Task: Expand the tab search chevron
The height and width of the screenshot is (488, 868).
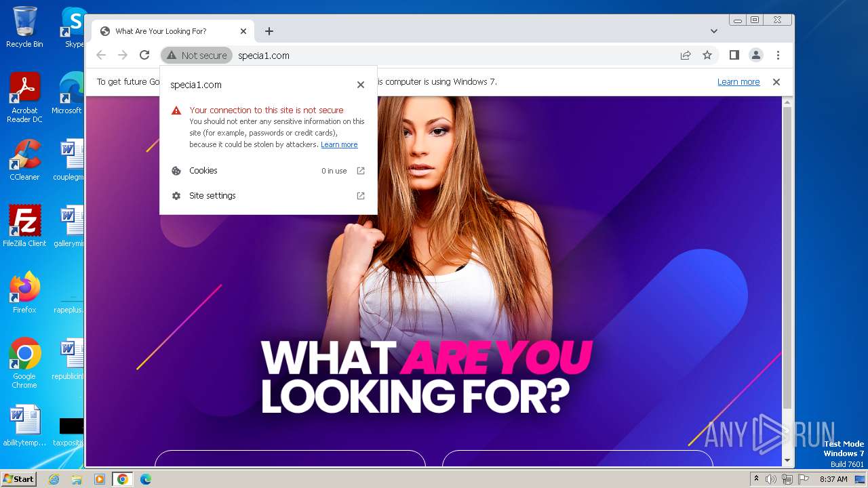Action: point(714,31)
